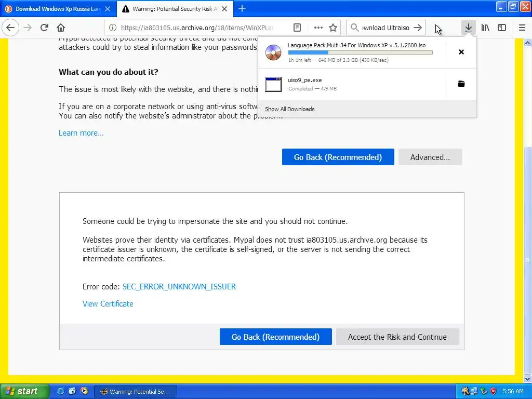The image size is (532, 399).
Task: Reload the current page
Action: 44,28
